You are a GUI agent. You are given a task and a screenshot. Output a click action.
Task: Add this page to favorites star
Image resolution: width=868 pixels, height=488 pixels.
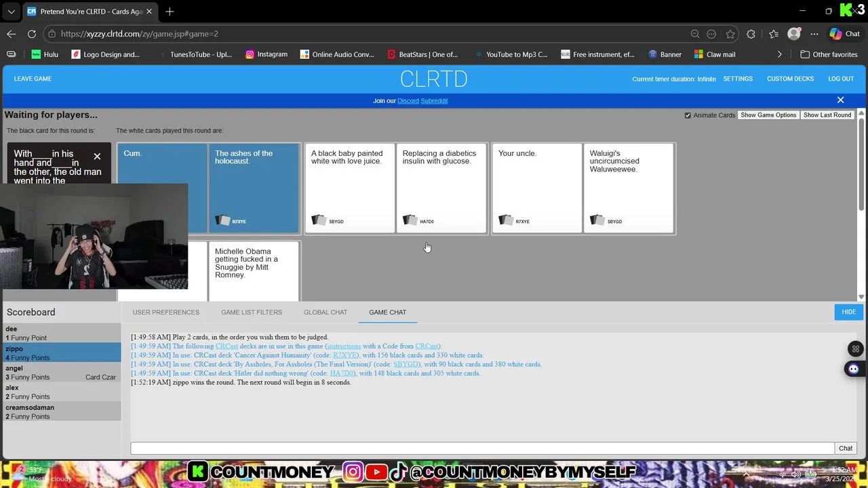(x=730, y=34)
